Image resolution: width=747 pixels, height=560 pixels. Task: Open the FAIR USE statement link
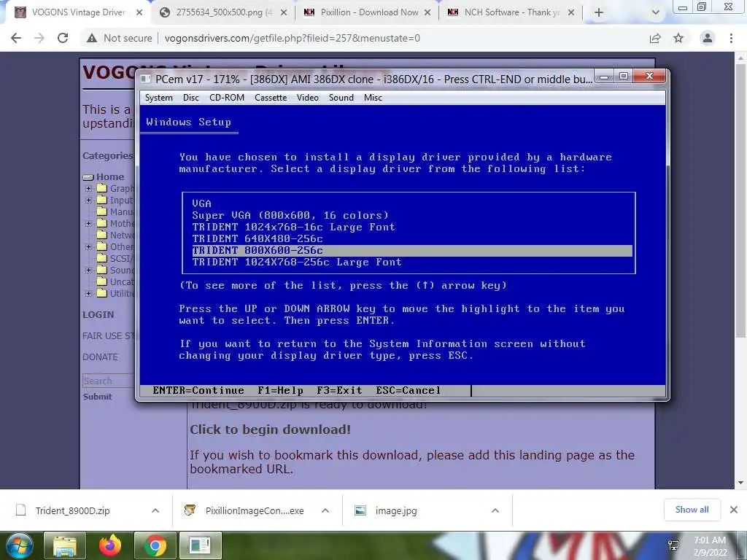coord(109,335)
